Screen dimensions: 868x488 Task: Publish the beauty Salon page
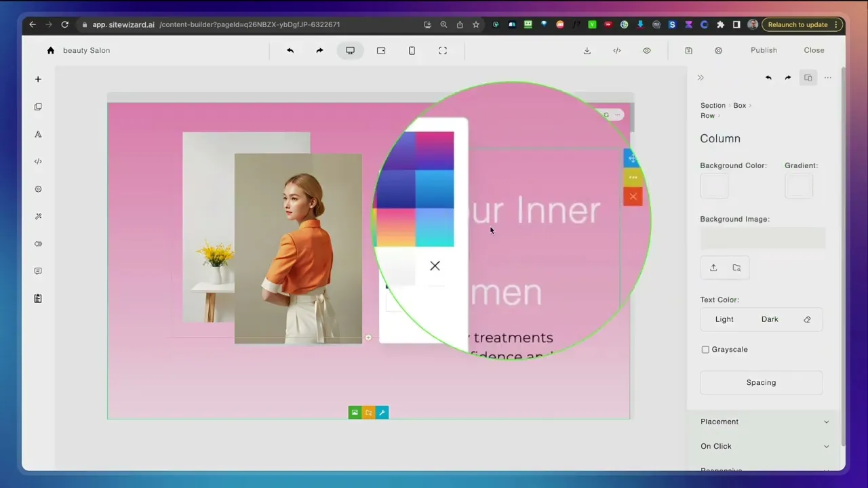tap(764, 50)
